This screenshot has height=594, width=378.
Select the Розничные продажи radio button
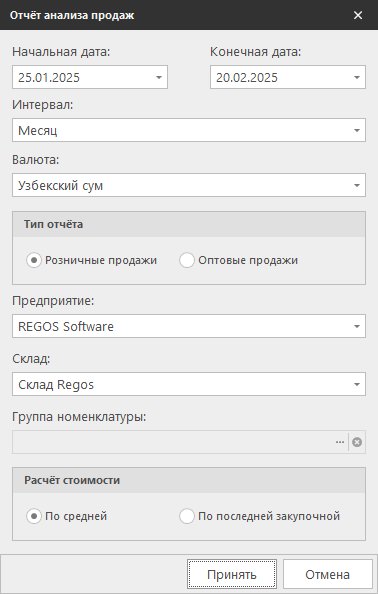34,261
